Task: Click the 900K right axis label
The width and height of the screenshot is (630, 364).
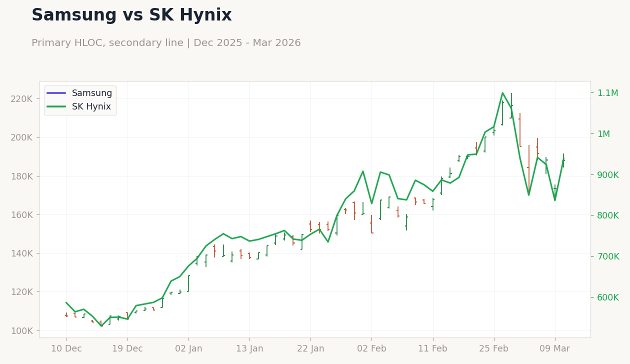Action: pos(608,175)
